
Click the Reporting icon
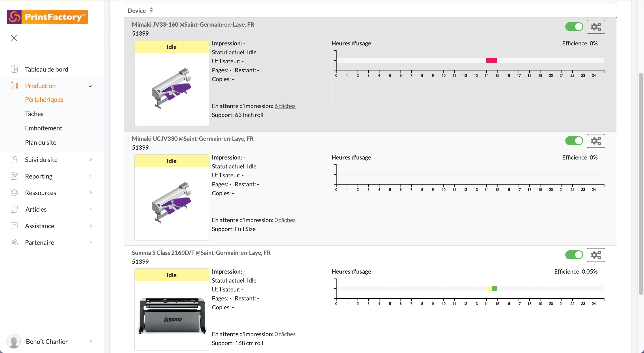(x=14, y=176)
